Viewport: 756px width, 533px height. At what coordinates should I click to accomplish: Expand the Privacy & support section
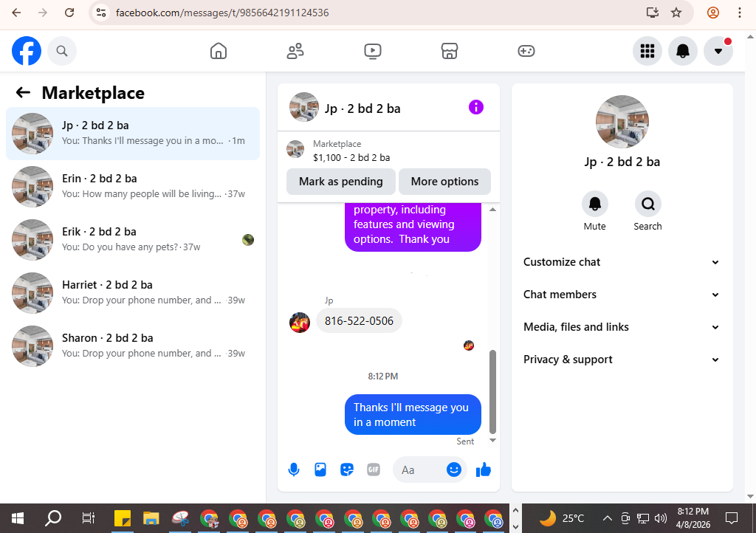click(622, 360)
